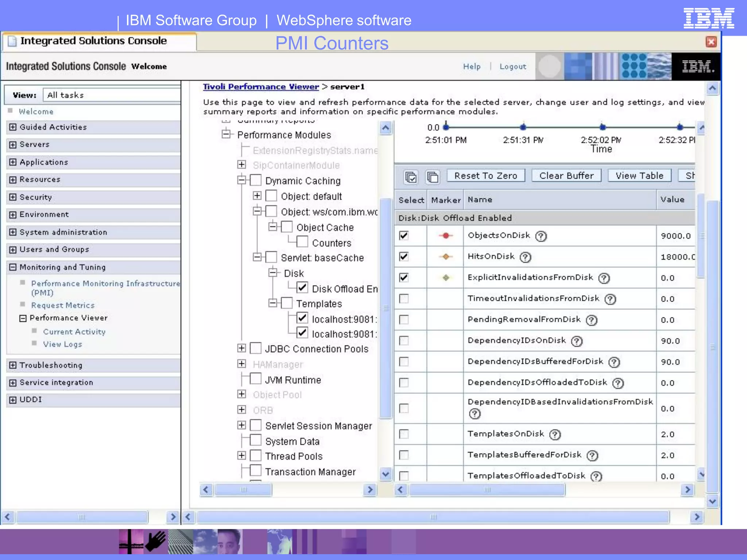747x560 pixels.
Task: Select the Integrated Solutions Console tab
Action: pos(99,41)
